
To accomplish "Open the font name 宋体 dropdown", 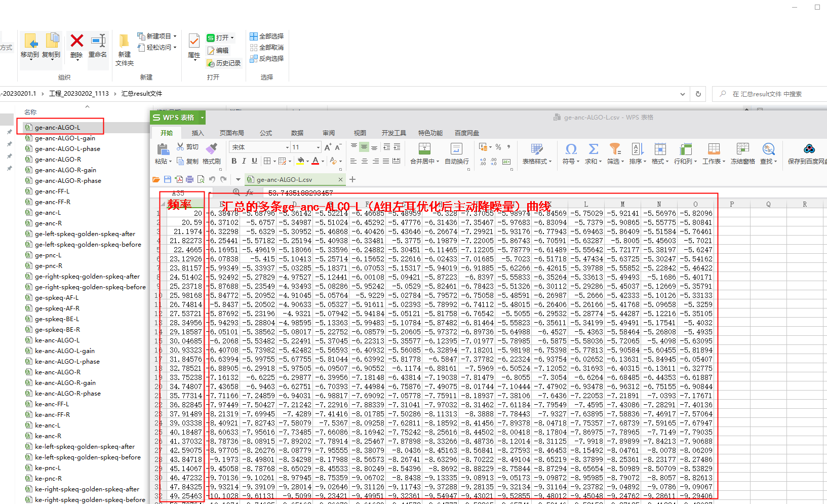I will tap(287, 147).
